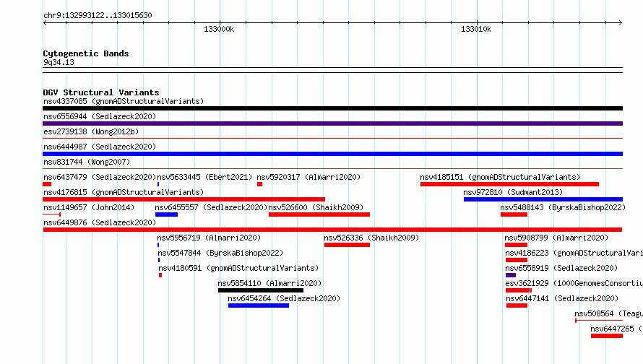Click the nsv5633445 (Ebert2021) label
The image size is (643, 364).
[x=204, y=177]
